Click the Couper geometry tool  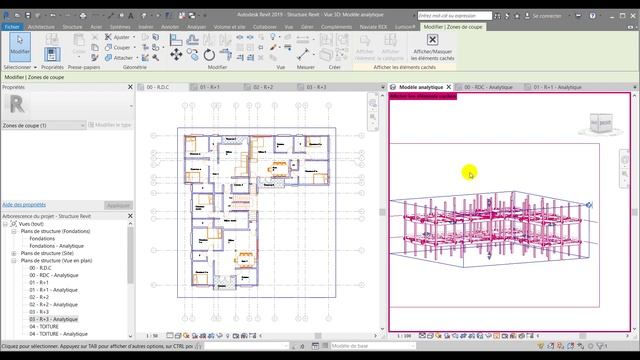[118, 48]
